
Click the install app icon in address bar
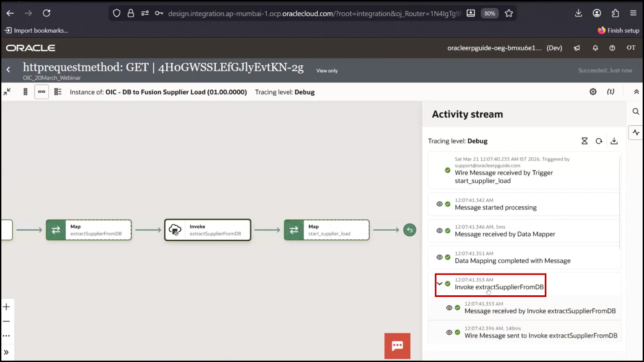click(x=471, y=13)
